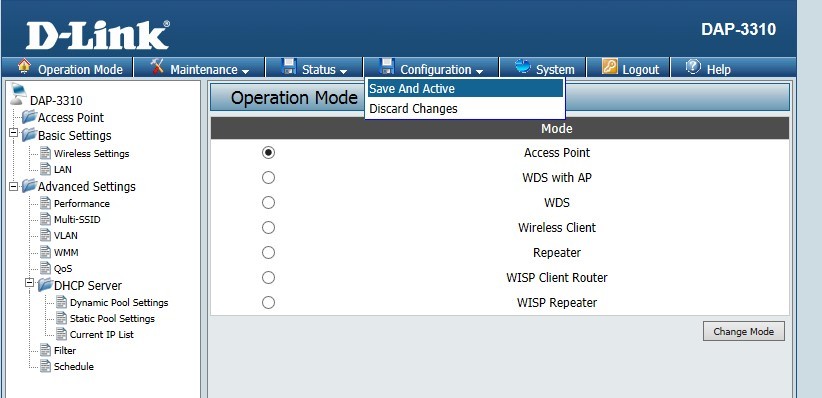Click the house icon beside Operation Mode
This screenshot has width=822, height=398.
pos(24,66)
